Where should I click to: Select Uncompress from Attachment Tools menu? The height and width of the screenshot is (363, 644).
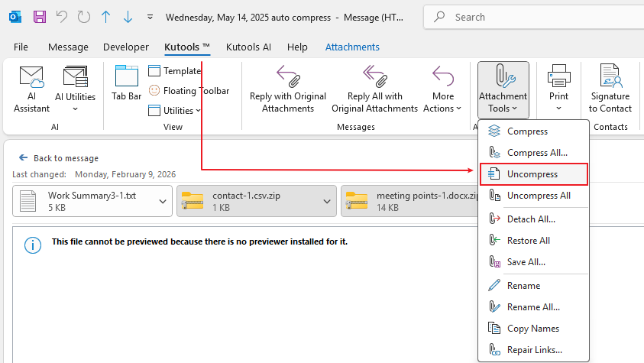point(532,174)
